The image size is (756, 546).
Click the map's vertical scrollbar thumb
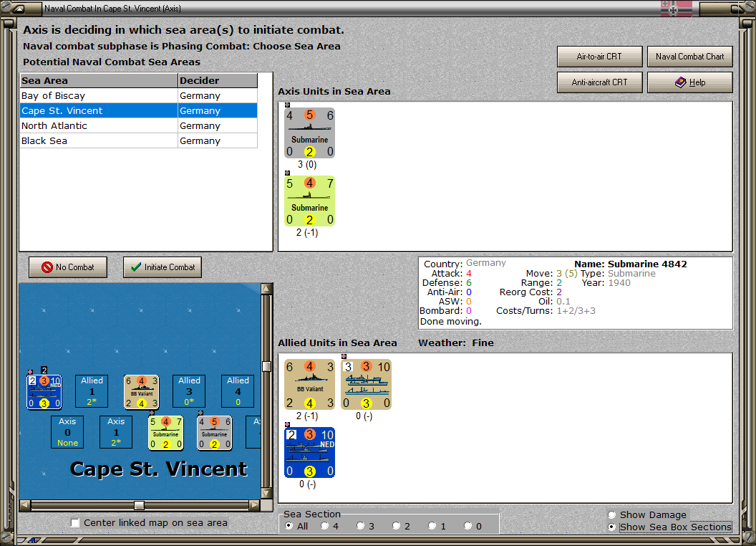click(x=266, y=366)
